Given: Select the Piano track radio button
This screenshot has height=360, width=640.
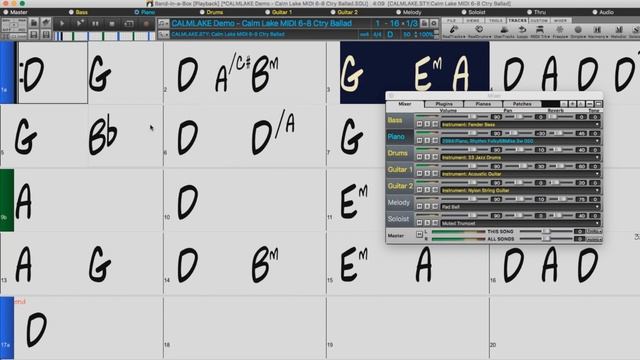Looking at the screenshot, I should pyautogui.click(x=137, y=12).
